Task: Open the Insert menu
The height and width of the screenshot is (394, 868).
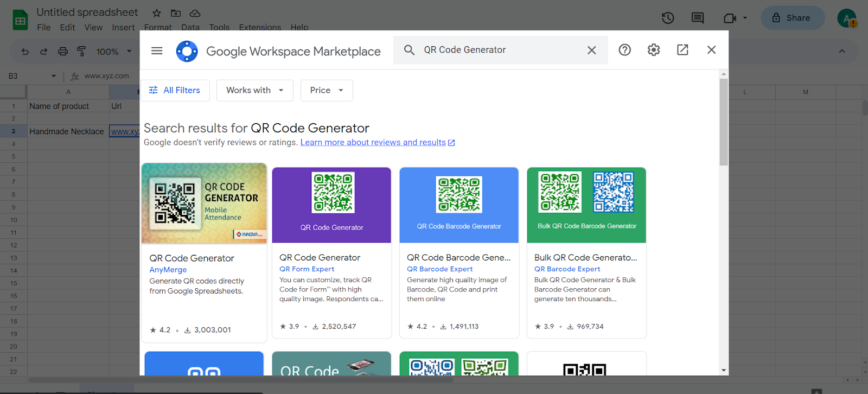Action: point(123,27)
